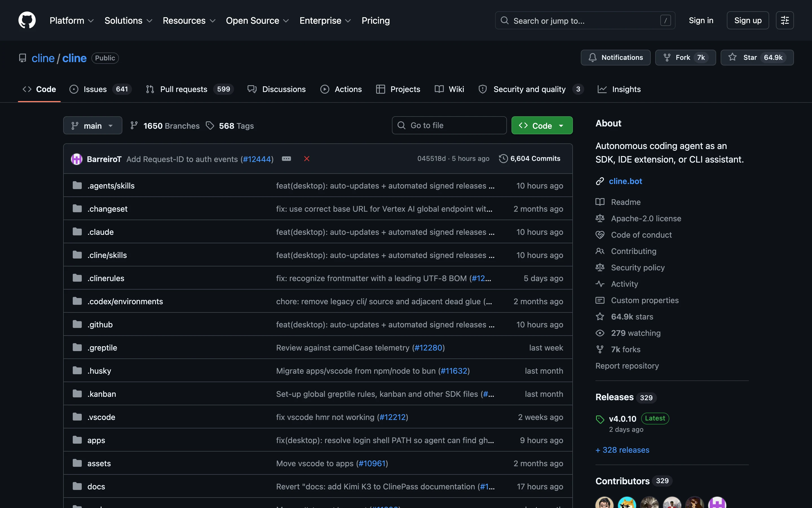The height and width of the screenshot is (508, 812).
Task: Click the folder icon next to .claude
Action: tap(77, 232)
